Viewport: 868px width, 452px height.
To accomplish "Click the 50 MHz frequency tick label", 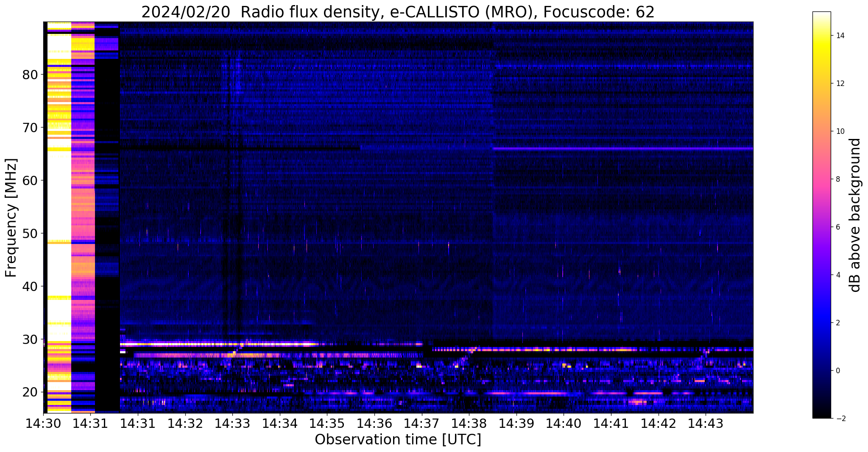I will 30,233.
